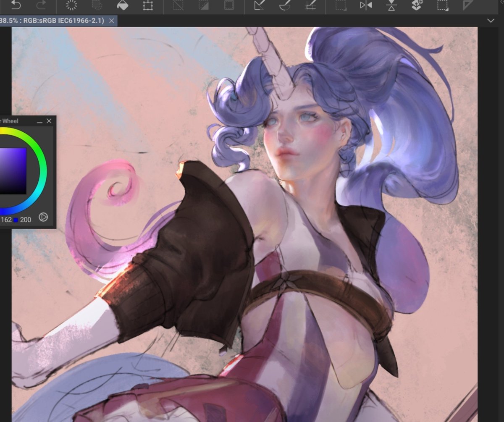Activate the Scale/Rotate transform command

click(147, 5)
